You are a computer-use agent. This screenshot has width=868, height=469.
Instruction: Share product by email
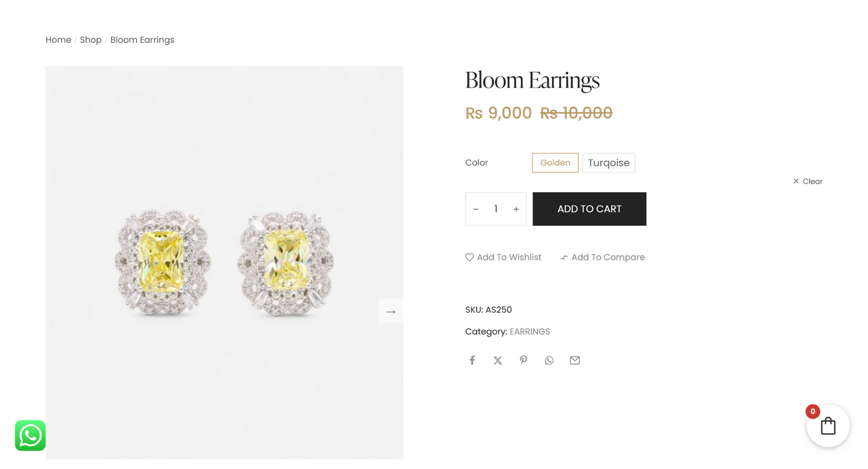coord(575,361)
